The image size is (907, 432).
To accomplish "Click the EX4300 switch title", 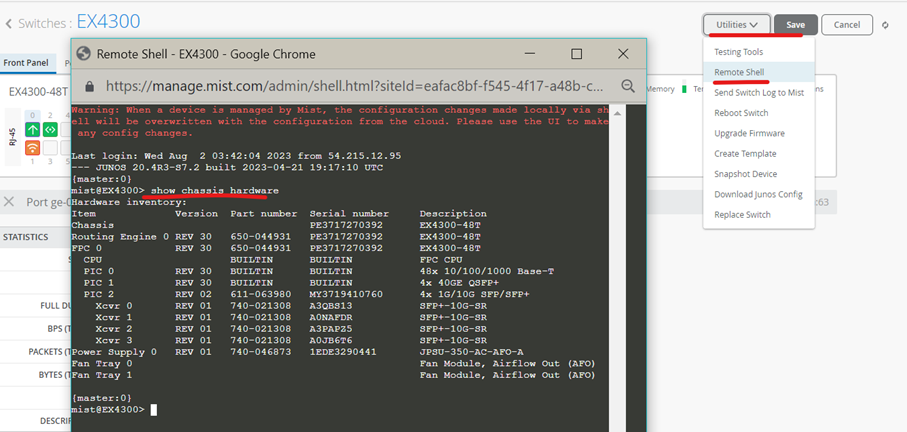I will 108,21.
